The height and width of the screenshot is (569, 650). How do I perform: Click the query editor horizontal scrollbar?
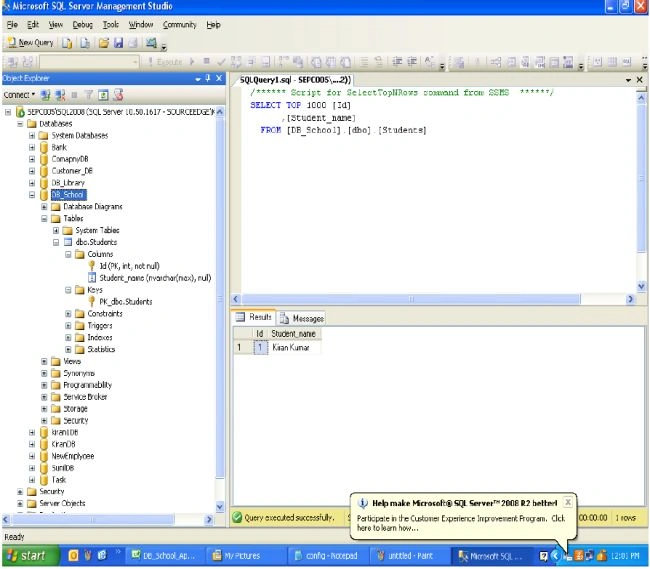pos(431,299)
